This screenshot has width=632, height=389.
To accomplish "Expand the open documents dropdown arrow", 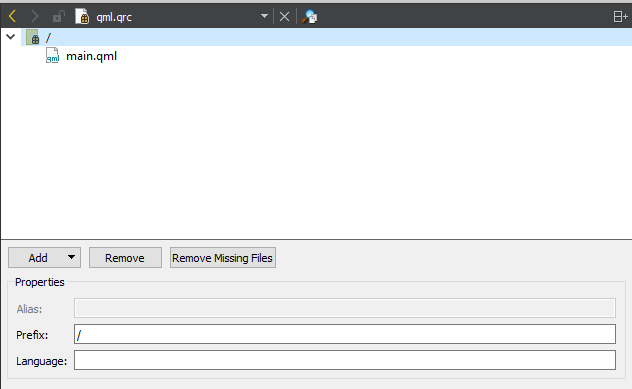I will point(264,17).
